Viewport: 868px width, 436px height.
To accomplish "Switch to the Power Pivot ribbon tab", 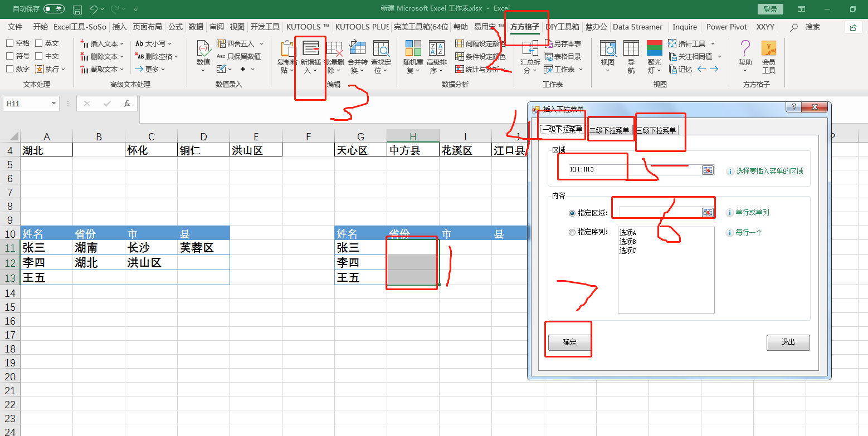I will tap(726, 27).
